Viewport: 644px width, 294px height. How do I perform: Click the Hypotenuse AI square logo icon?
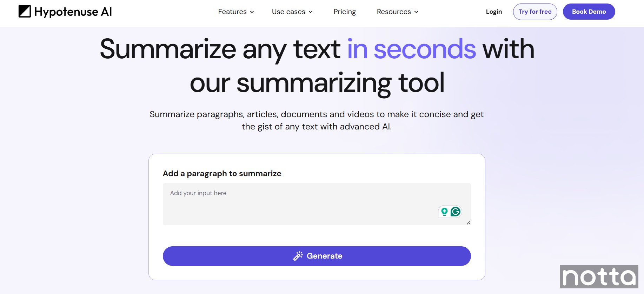tap(25, 12)
